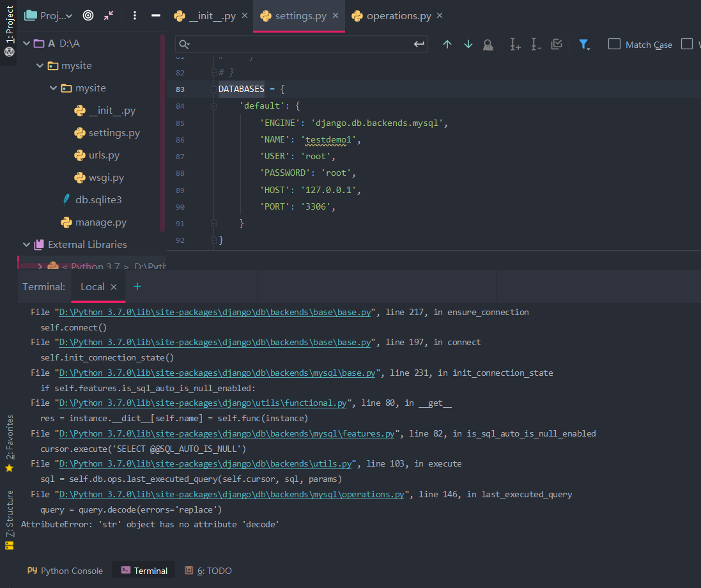Close the __init__.py editor tab
This screenshot has height=588, width=701.
[x=245, y=15]
